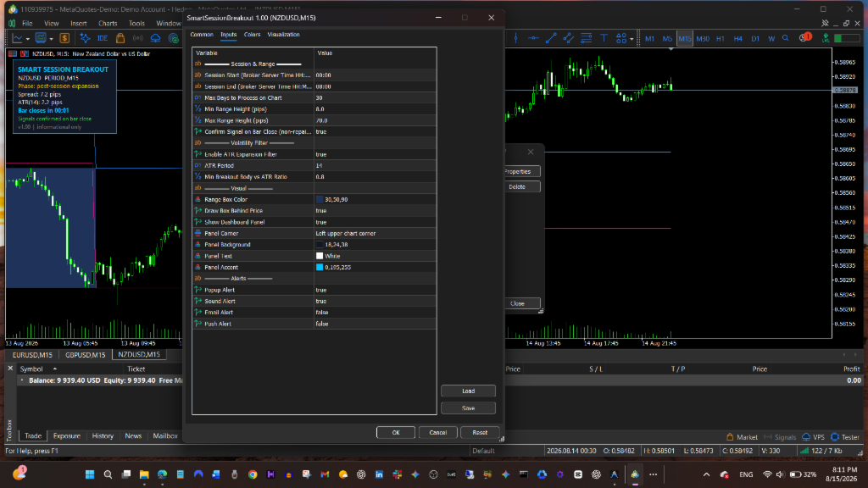This screenshot has width=868, height=488.
Task: Expand chart type dropdown arrow
Action: pos(28,39)
